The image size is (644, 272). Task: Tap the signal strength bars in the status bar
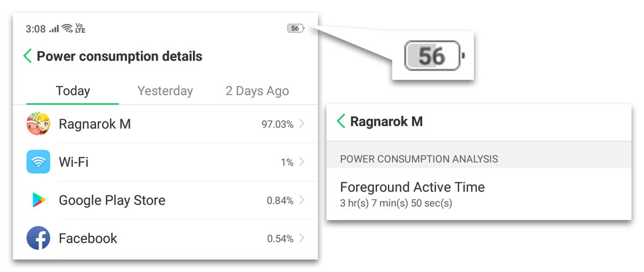(54, 28)
